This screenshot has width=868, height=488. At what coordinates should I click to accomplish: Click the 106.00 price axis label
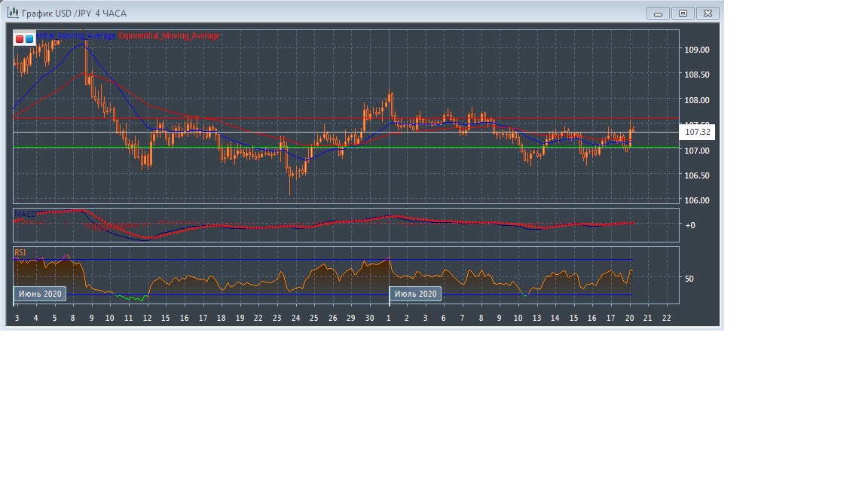[696, 200]
